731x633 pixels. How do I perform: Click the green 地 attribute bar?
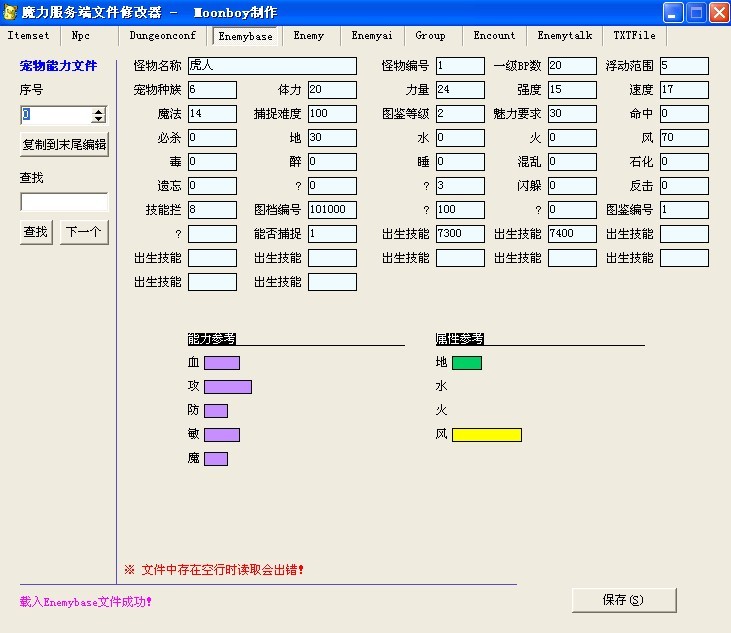pyautogui.click(x=467, y=363)
